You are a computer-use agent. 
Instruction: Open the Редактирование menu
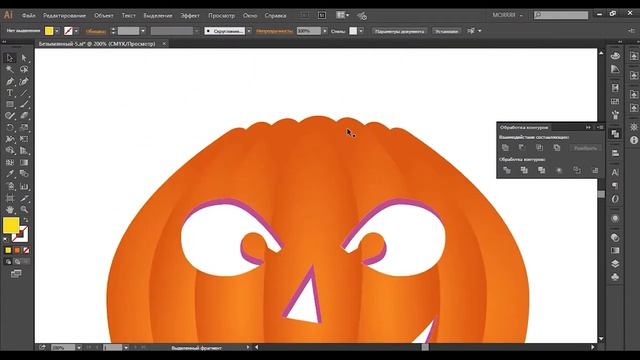(64, 16)
